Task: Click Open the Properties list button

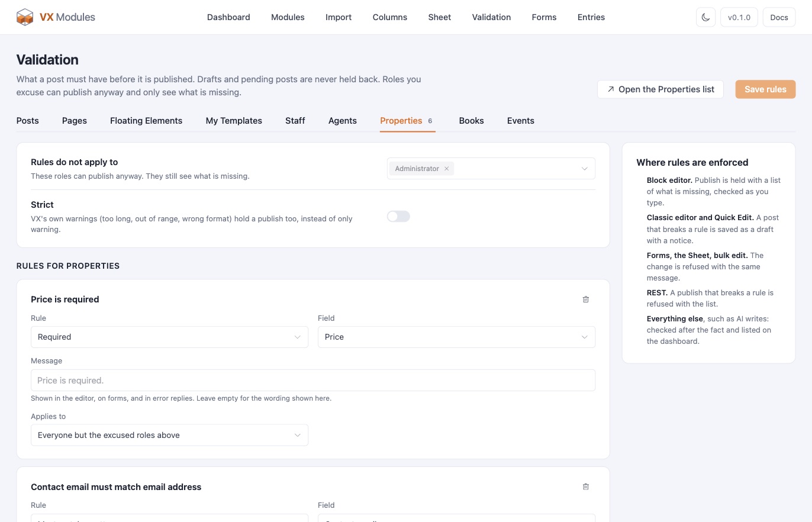Action: [x=660, y=89]
